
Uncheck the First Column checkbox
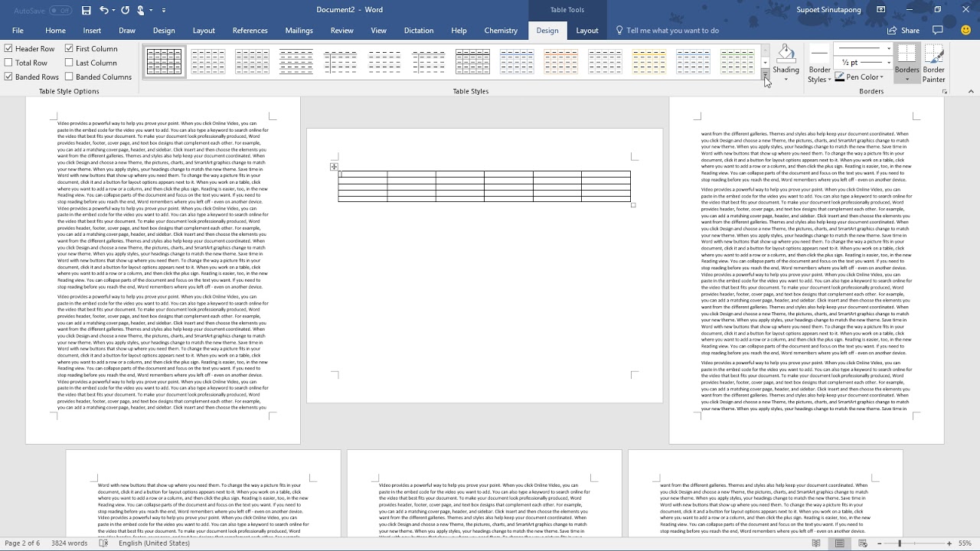click(x=69, y=49)
